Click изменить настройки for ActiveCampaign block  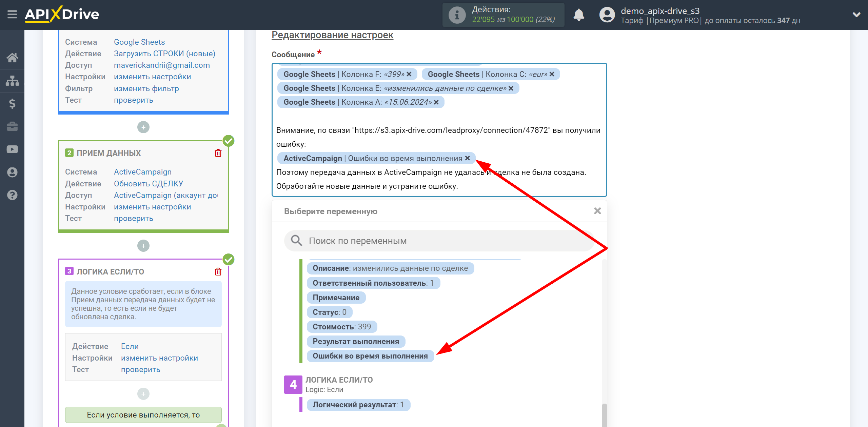coord(152,207)
